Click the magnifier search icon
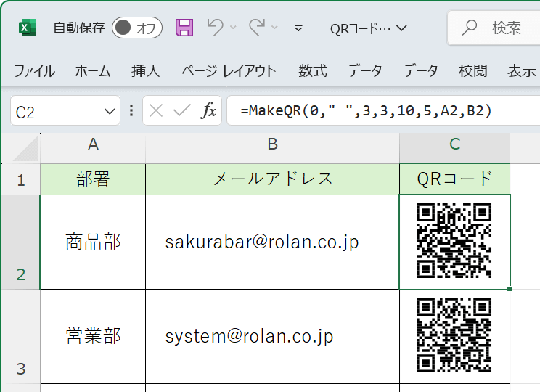 [470, 28]
